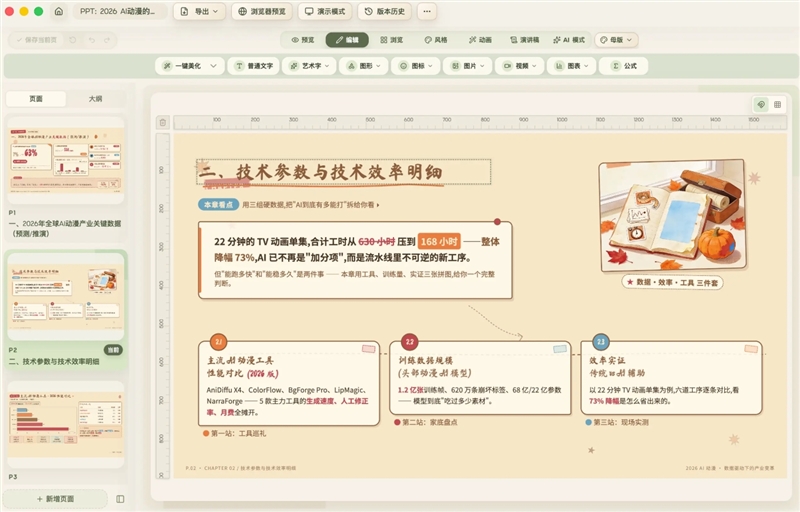800x512 pixels.
Task: Click the PPT file name title
Action: pos(118,11)
